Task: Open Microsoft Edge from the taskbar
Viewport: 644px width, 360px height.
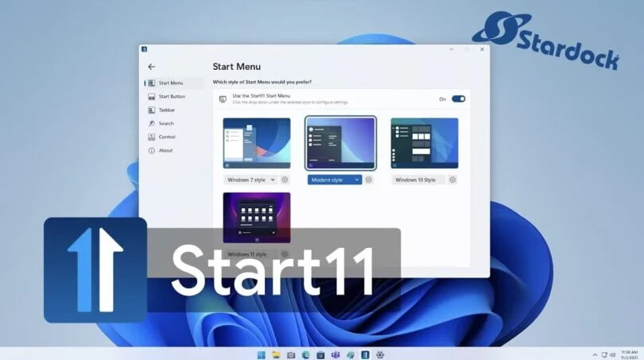Action: (x=306, y=354)
